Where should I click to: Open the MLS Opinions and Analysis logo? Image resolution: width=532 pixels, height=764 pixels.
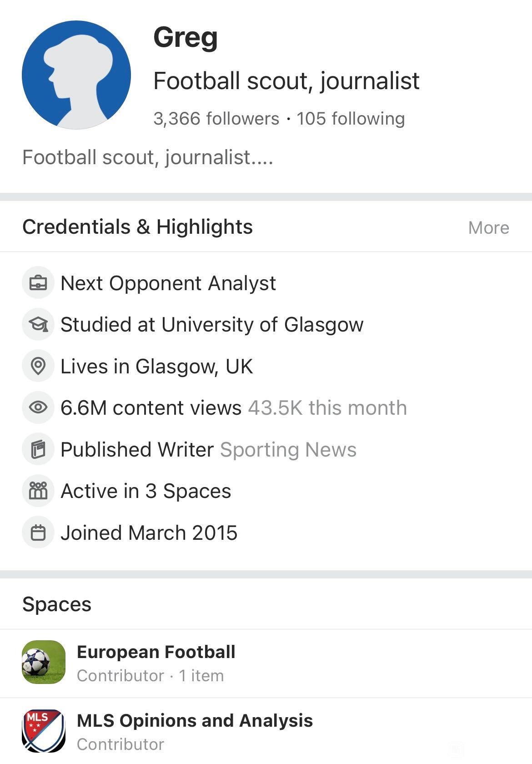pos(44,731)
